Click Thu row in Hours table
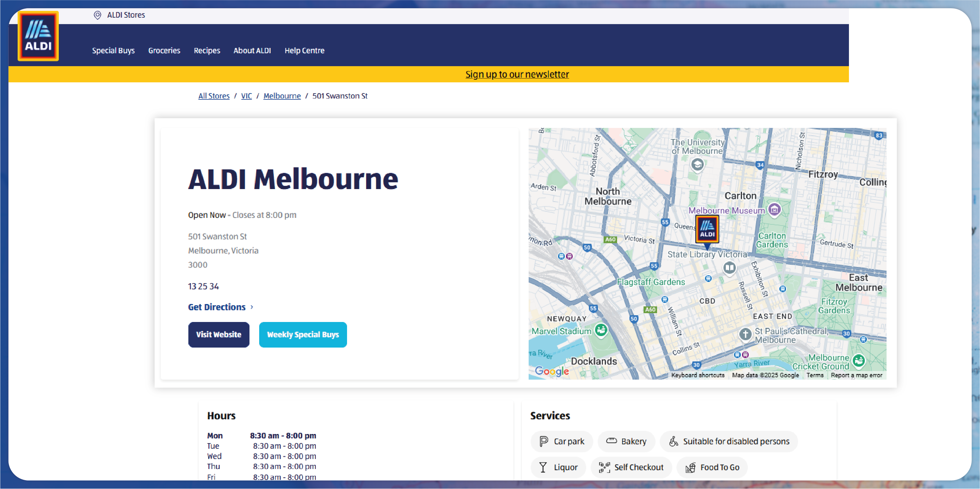Image resolution: width=980 pixels, height=489 pixels. click(x=261, y=467)
